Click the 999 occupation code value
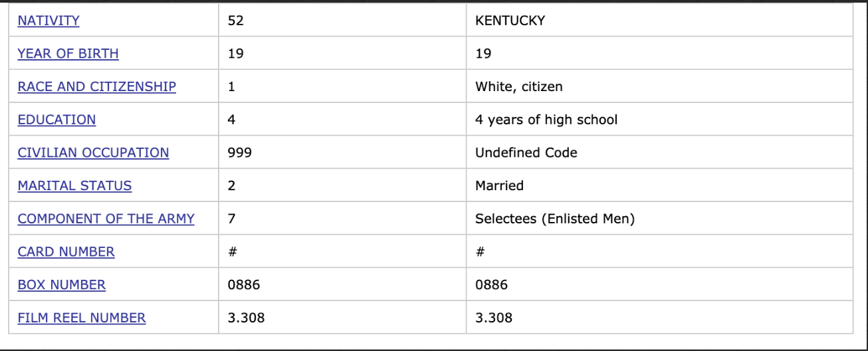The height and width of the screenshot is (351, 868). (x=240, y=153)
